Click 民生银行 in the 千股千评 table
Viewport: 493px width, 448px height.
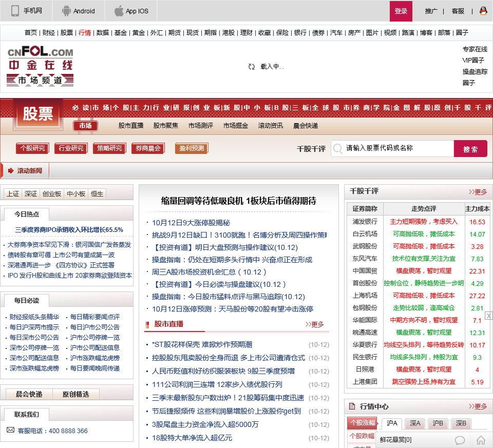tap(365, 357)
